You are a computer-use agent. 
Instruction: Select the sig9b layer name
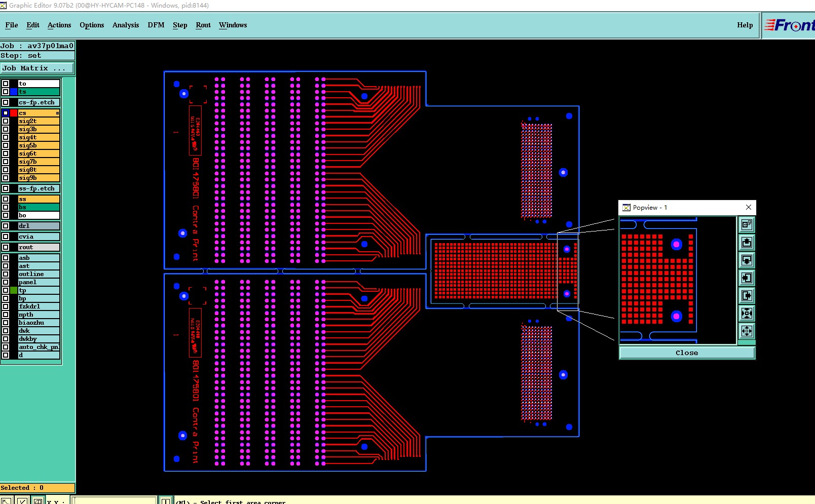point(39,178)
